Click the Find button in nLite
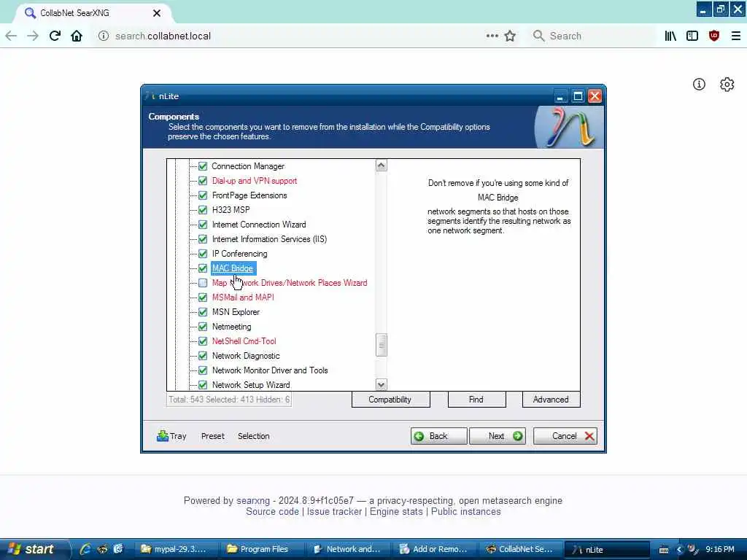The width and height of the screenshot is (747, 560). (x=476, y=400)
